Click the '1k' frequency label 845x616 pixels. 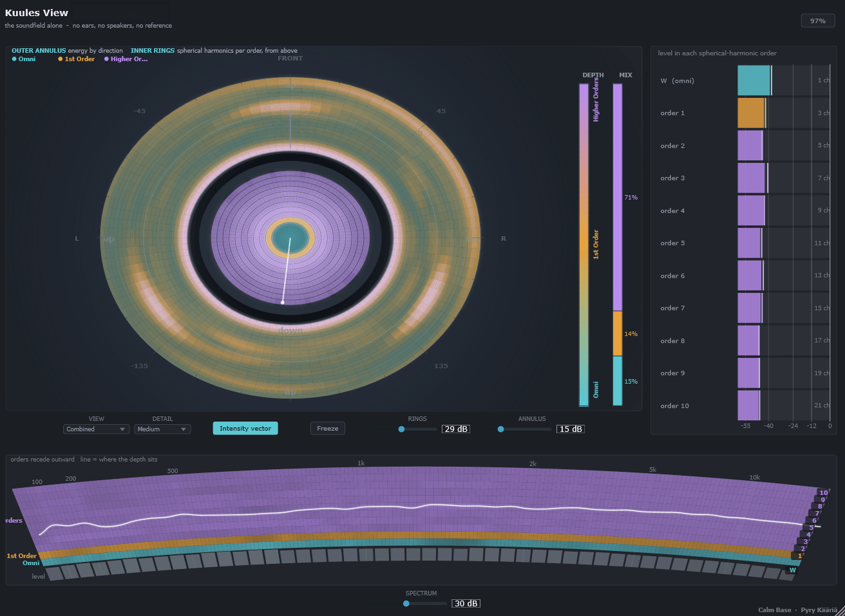tap(361, 463)
